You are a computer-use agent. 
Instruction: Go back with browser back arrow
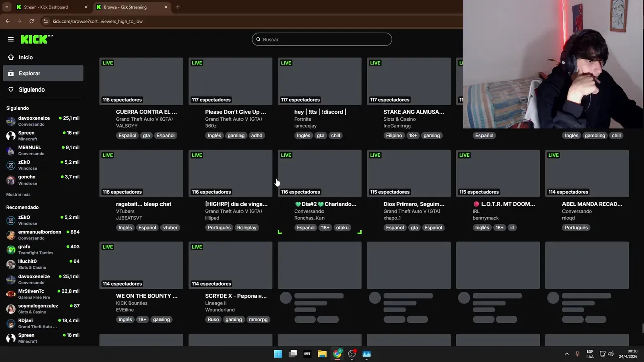(x=7, y=21)
